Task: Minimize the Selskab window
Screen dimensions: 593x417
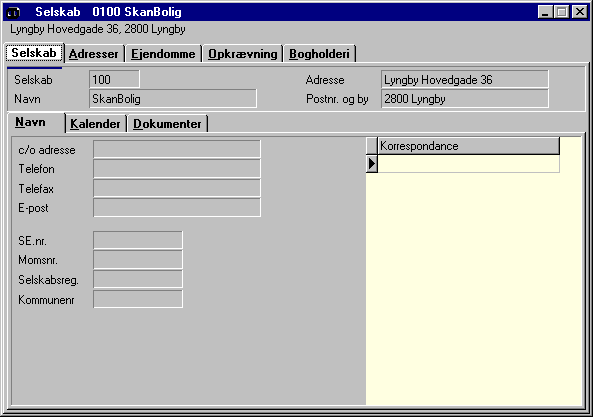Action: coord(545,12)
